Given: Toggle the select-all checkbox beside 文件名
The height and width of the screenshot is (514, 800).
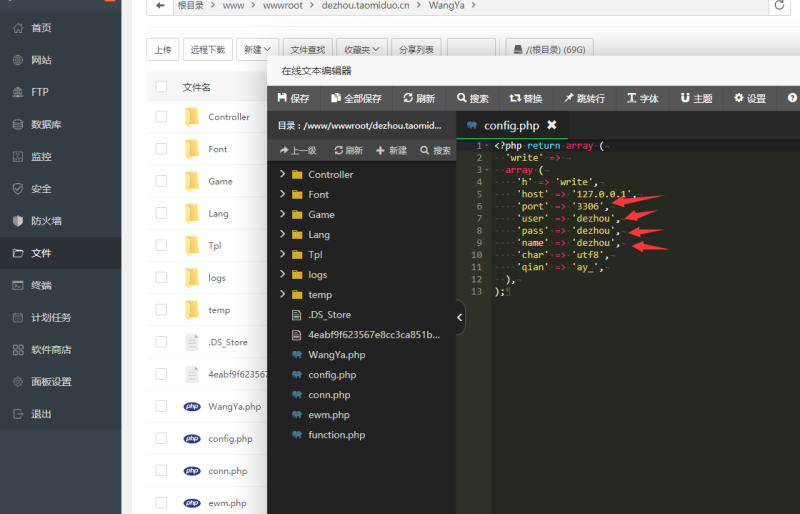Looking at the screenshot, I should coord(161,87).
